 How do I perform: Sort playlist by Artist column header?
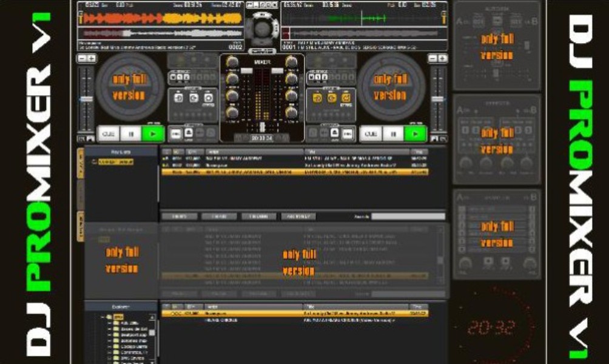pyautogui.click(x=254, y=152)
